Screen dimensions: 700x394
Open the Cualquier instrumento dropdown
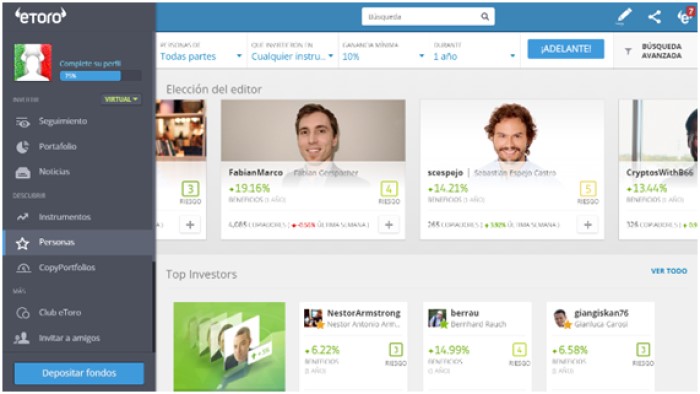pos(292,56)
